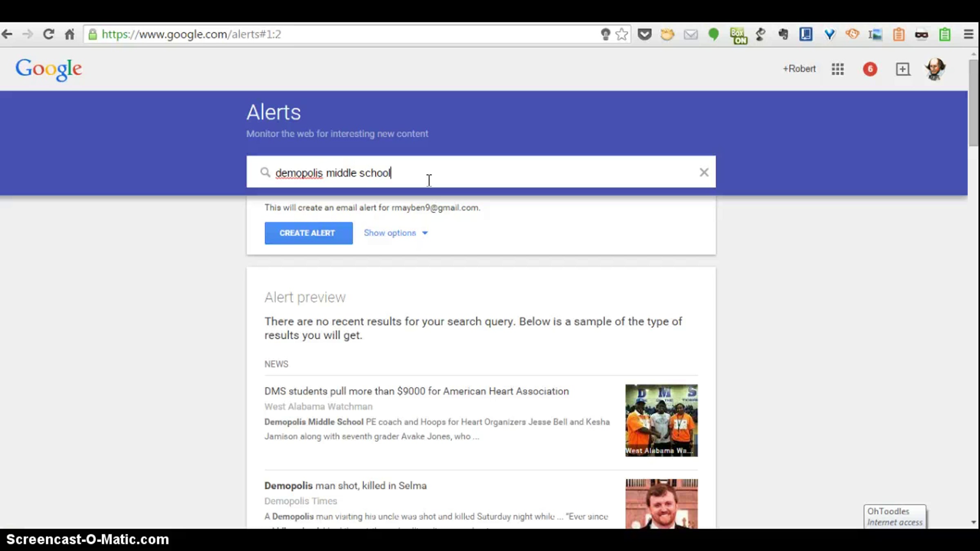Open the green clipboard extension
Screen dimensions: 980x551
coord(945,34)
